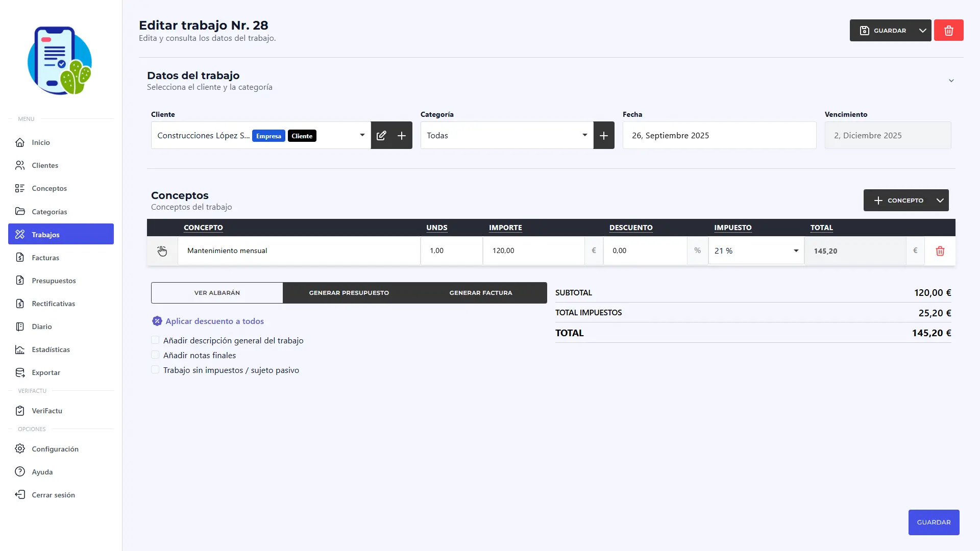This screenshot has height=551, width=980.
Task: Click the edit client pencil icon
Action: click(381, 136)
